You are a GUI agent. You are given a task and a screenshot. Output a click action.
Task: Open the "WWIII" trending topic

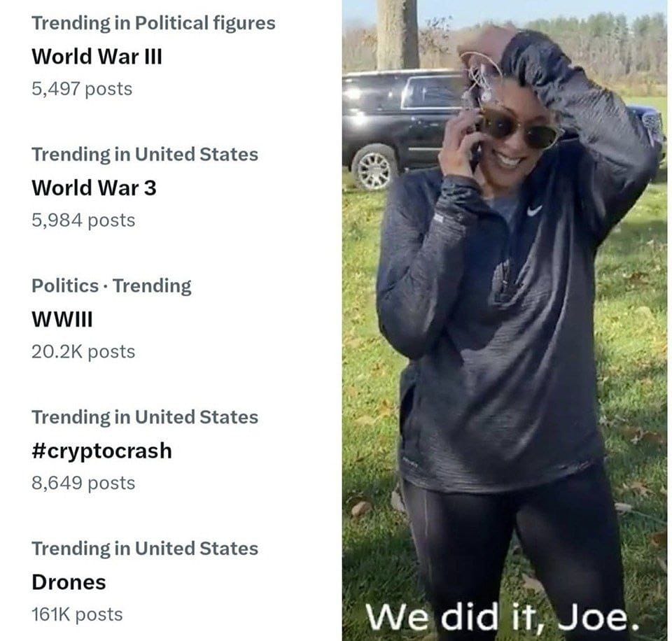[x=62, y=319]
